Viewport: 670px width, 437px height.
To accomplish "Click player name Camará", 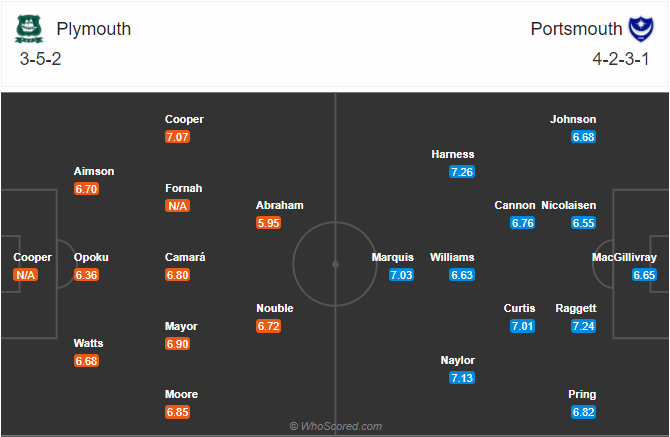I will (185, 257).
